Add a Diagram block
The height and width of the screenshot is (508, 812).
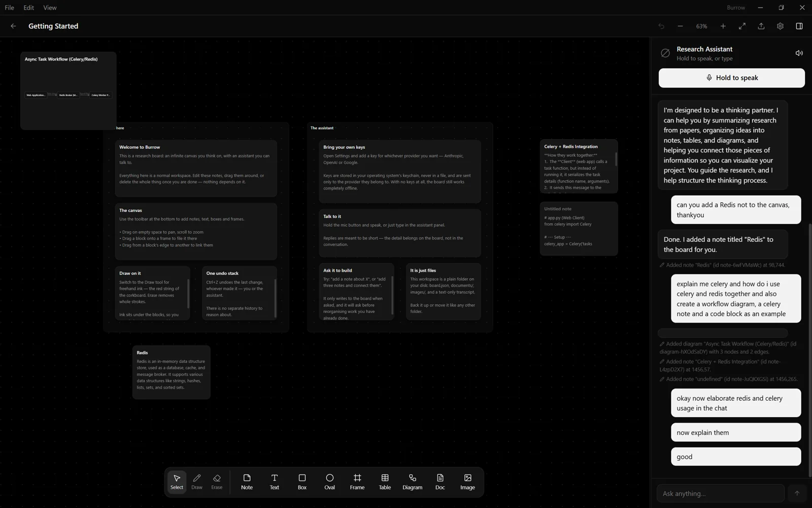[412, 482]
